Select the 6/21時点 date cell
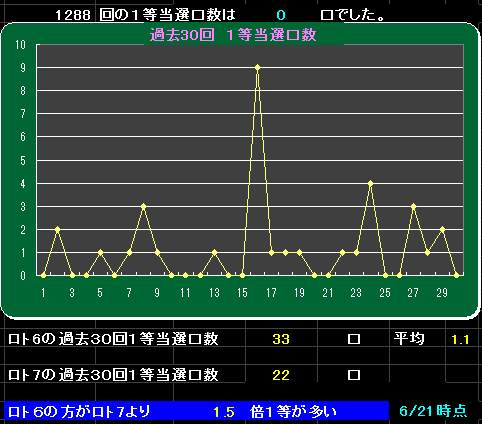 433,411
